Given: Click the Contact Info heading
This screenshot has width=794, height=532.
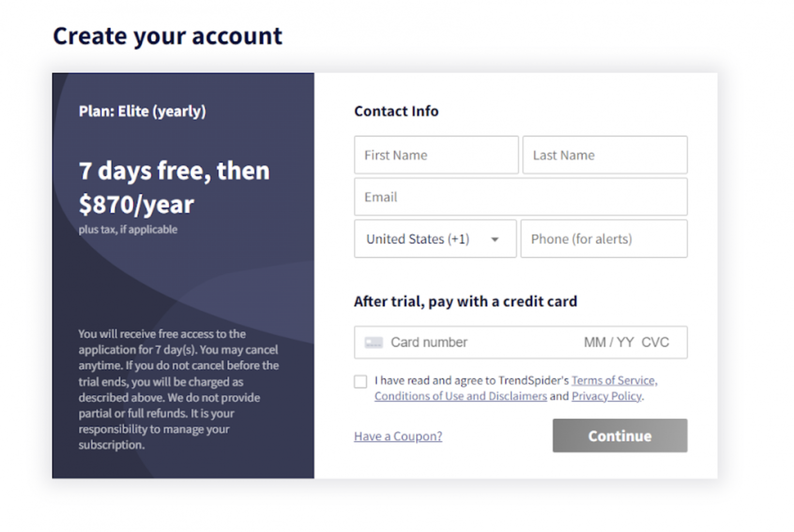Looking at the screenshot, I should click(396, 111).
